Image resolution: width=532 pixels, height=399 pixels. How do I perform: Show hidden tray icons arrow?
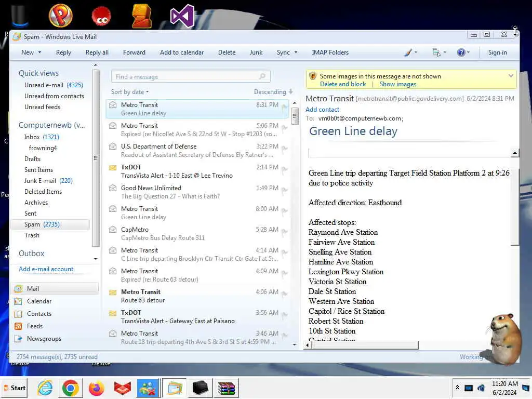pos(457,388)
